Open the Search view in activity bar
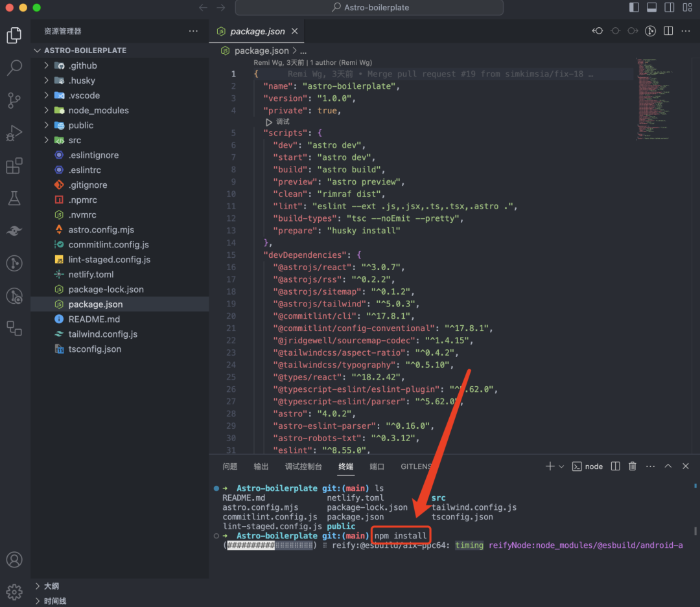 [x=14, y=67]
